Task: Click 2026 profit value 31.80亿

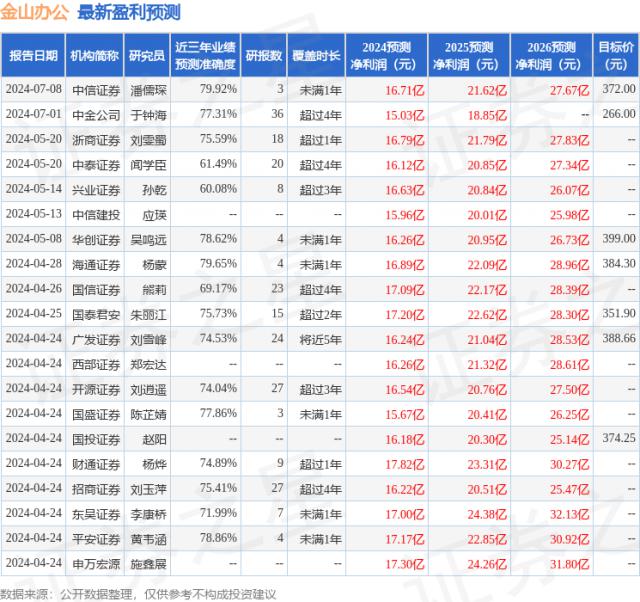Action: [x=569, y=564]
